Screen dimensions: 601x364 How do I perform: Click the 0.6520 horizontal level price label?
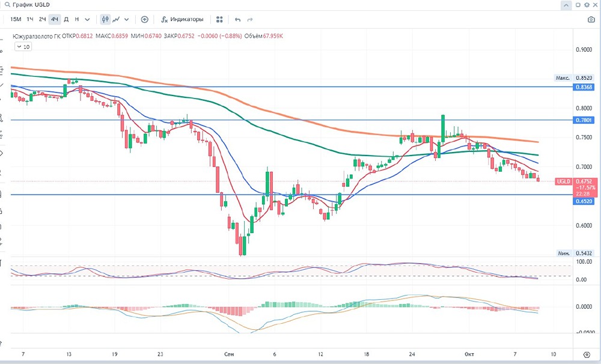tap(584, 201)
